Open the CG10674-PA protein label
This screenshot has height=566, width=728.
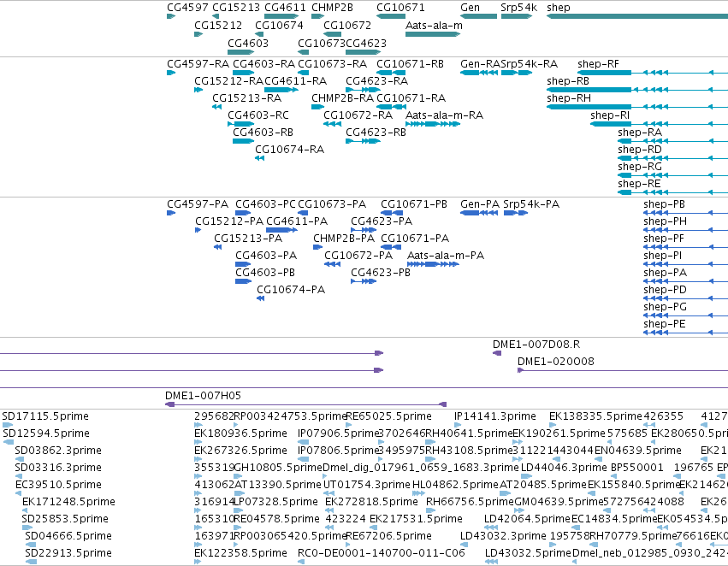coord(291,290)
